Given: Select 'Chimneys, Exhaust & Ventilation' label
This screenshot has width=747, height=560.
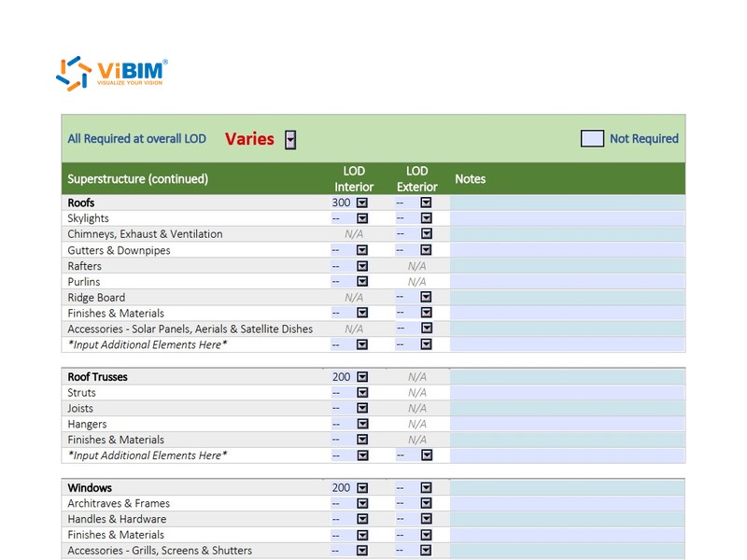Looking at the screenshot, I should 145,234.
